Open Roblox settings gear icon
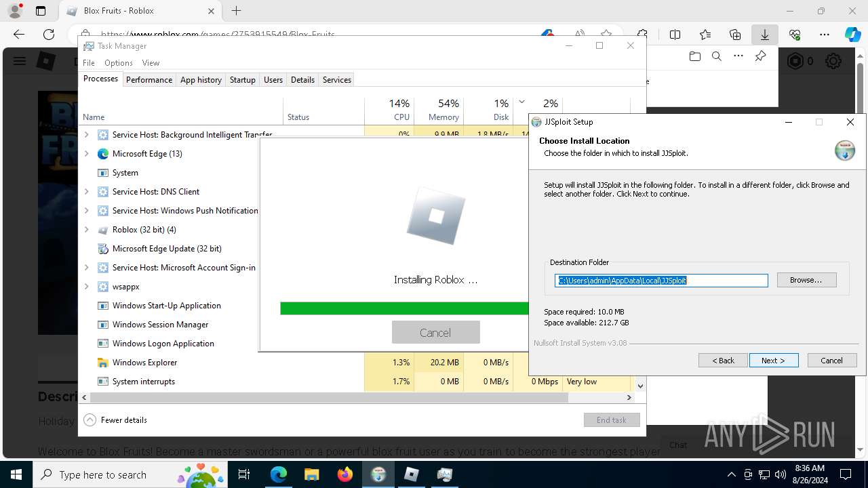868x488 pixels. click(x=833, y=62)
